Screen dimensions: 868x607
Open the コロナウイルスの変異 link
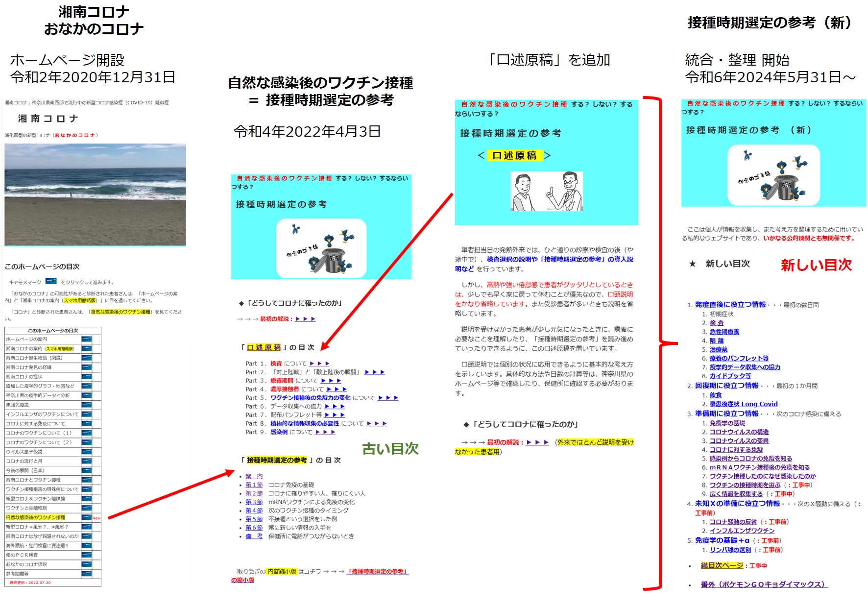[739, 441]
